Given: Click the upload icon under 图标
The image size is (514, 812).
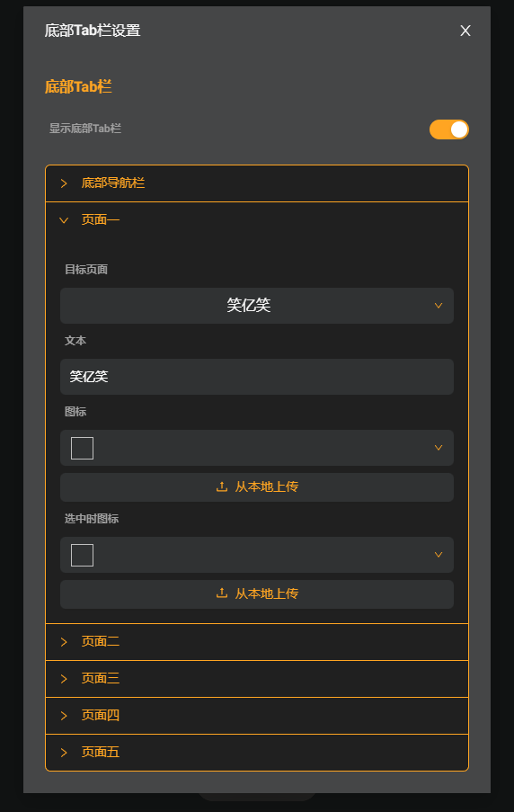Looking at the screenshot, I should pyautogui.click(x=222, y=486).
